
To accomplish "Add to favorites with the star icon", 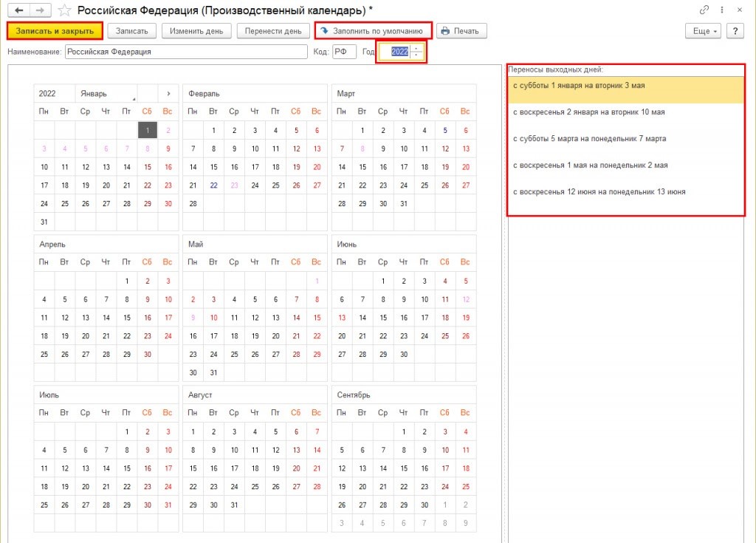I will click(x=65, y=10).
